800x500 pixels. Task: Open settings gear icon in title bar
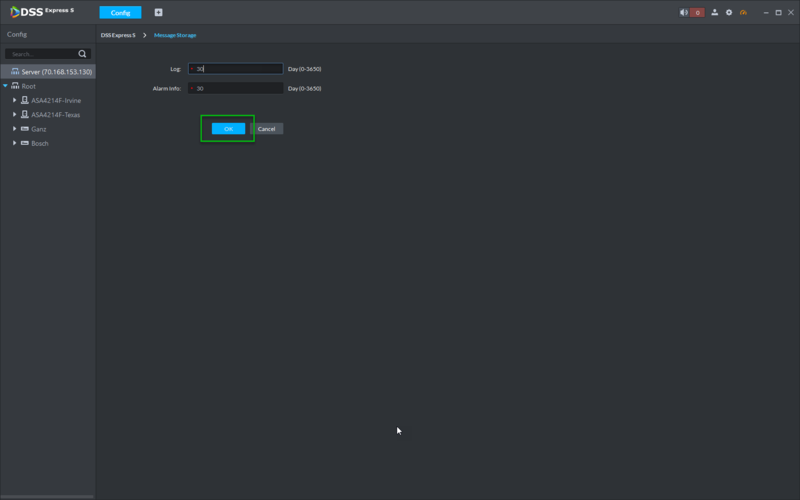click(729, 12)
